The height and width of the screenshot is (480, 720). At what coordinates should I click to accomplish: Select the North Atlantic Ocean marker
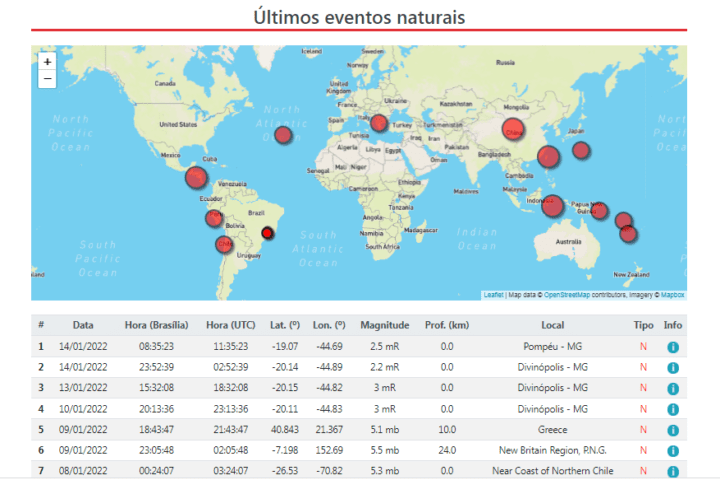coord(283,135)
